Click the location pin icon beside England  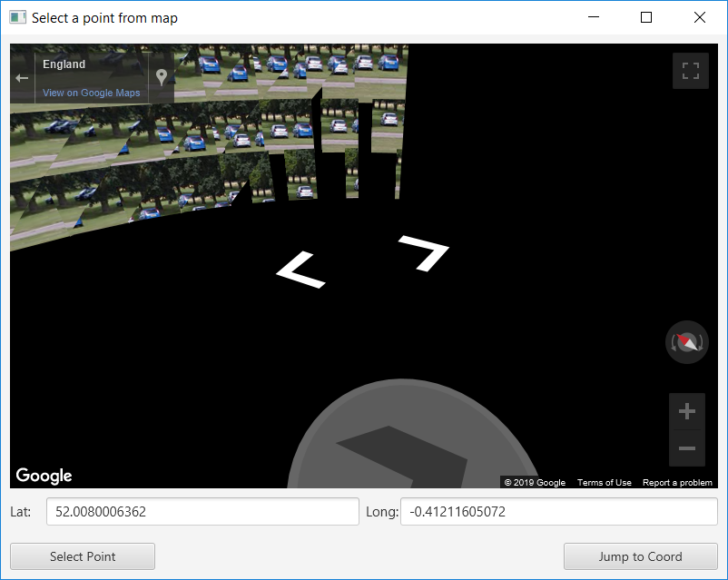[x=161, y=77]
